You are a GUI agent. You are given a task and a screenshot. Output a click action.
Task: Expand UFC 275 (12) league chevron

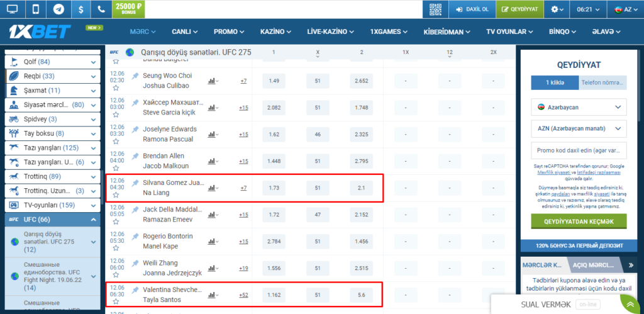93,242
